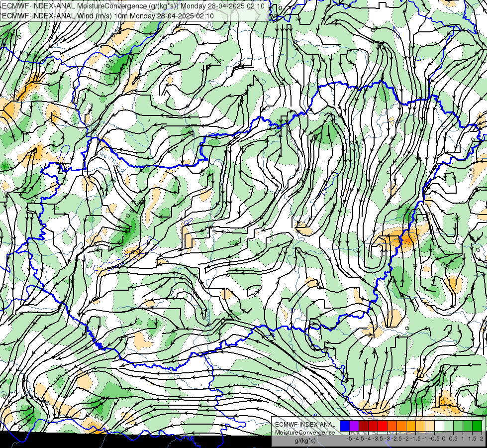Click the -3.5 tick label on the legend

(x=378, y=439)
